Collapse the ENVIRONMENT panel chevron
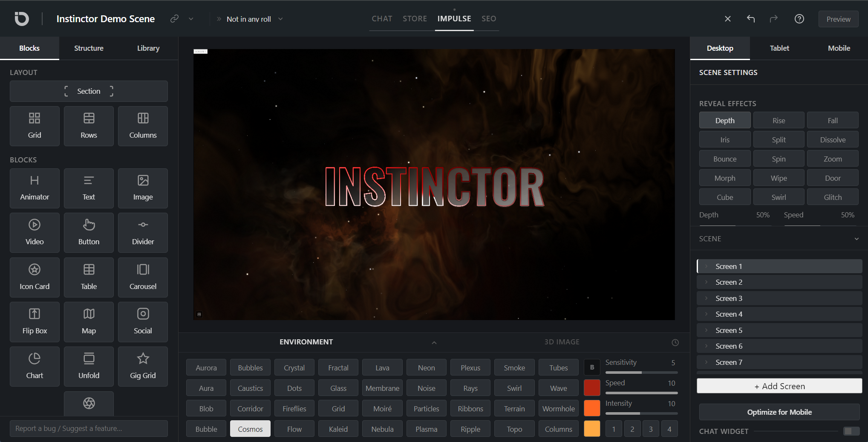The image size is (868, 442). click(434, 342)
